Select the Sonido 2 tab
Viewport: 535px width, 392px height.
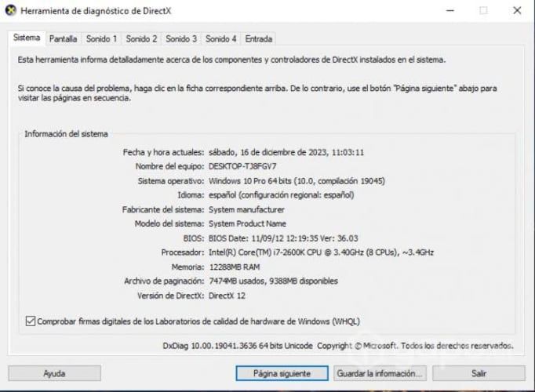pyautogui.click(x=141, y=39)
